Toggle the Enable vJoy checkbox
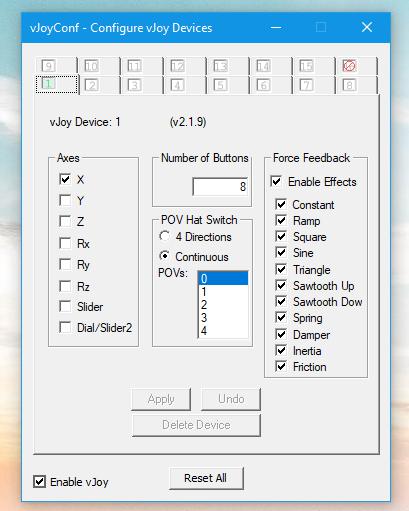 [40, 482]
